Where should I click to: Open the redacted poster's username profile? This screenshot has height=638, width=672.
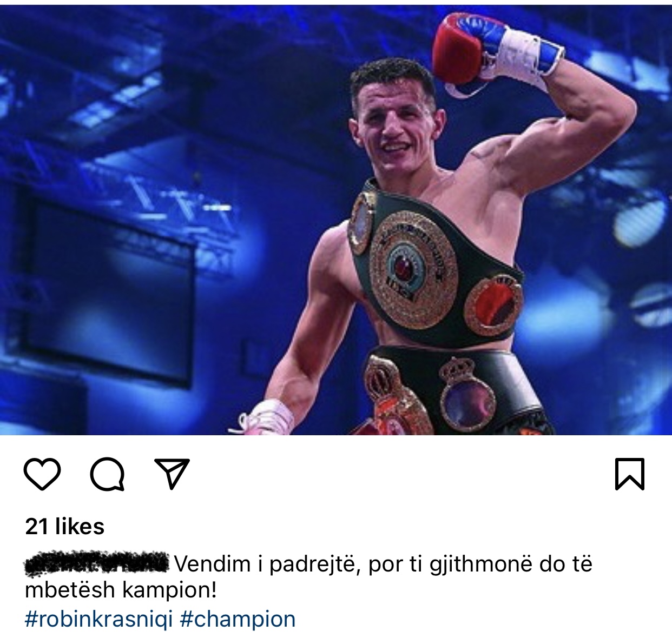[x=97, y=563]
